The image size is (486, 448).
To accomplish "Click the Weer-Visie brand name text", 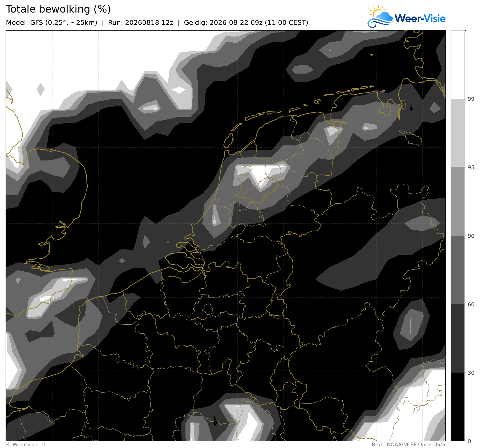I will 420,18.
